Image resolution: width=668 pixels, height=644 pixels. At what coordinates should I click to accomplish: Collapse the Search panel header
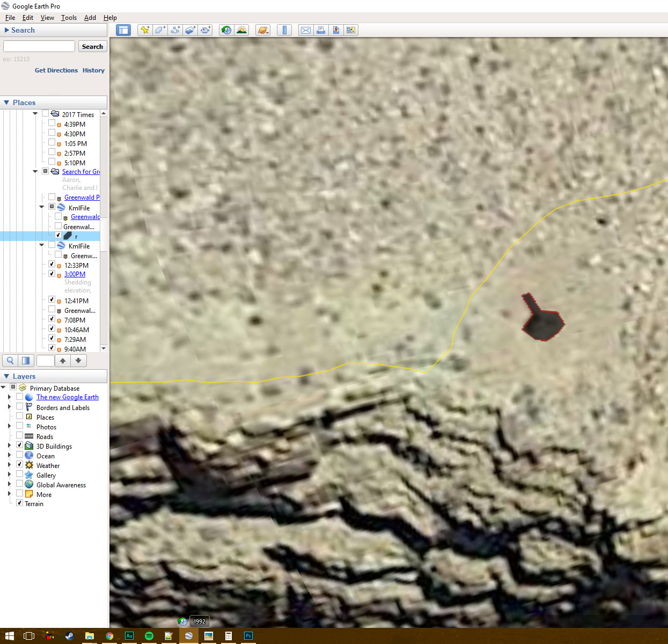pyautogui.click(x=54, y=31)
